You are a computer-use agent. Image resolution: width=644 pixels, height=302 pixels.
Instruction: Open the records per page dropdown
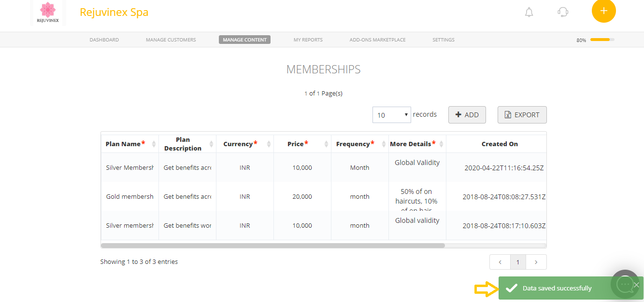pos(392,115)
